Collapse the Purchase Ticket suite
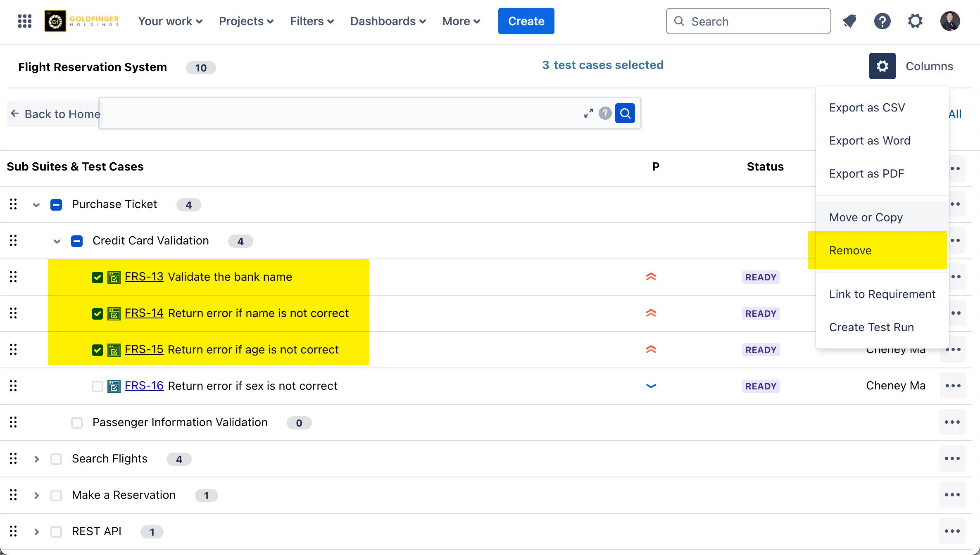Viewport: 980px width, 555px height. point(36,205)
